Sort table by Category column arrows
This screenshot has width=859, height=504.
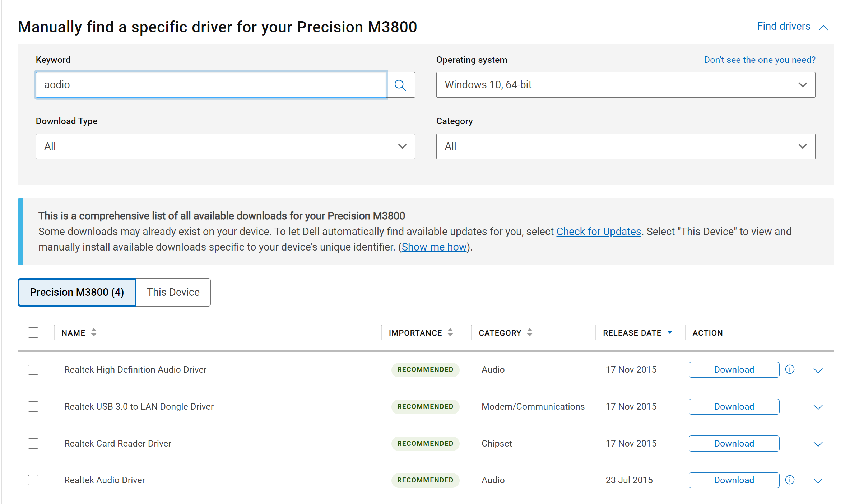[x=530, y=332]
